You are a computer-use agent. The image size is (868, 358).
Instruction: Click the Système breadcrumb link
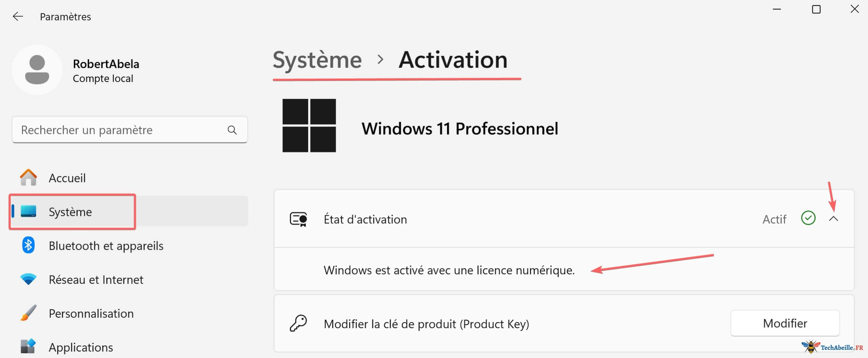click(x=317, y=60)
